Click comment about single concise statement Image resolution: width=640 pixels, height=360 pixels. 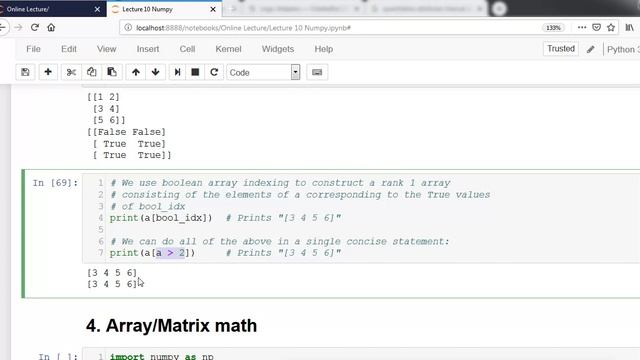[x=280, y=241]
